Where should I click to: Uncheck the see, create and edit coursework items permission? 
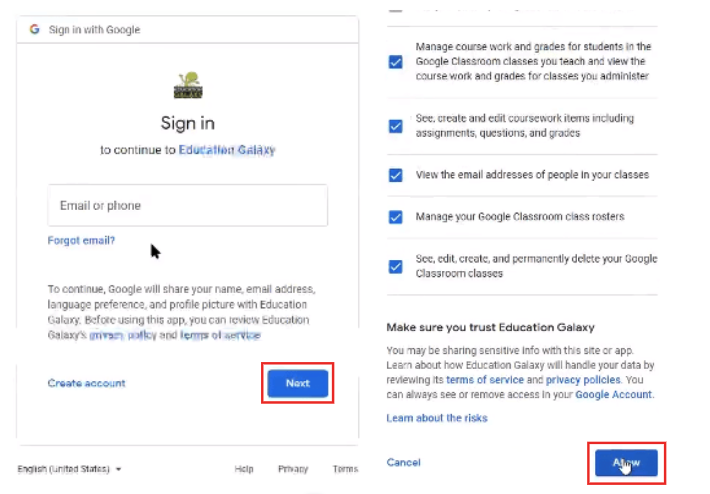pyautogui.click(x=395, y=126)
